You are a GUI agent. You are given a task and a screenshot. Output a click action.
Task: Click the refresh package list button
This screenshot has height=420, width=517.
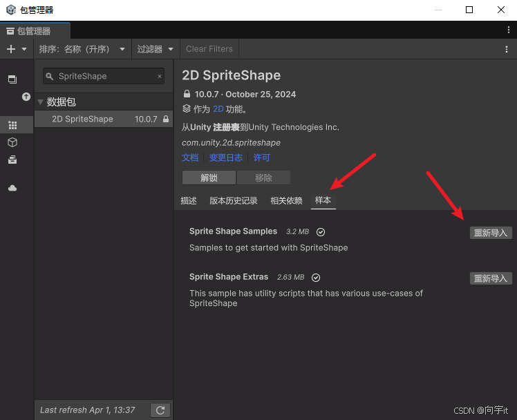160,410
